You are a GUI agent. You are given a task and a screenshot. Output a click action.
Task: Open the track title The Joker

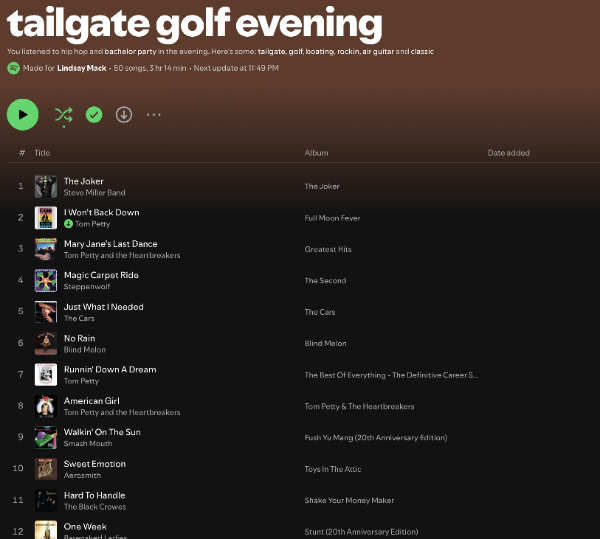(83, 181)
